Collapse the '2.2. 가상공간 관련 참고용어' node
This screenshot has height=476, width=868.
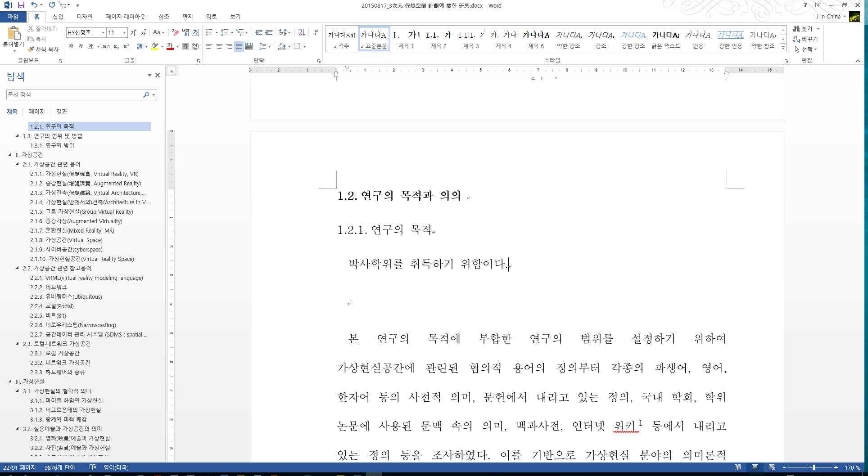point(18,268)
